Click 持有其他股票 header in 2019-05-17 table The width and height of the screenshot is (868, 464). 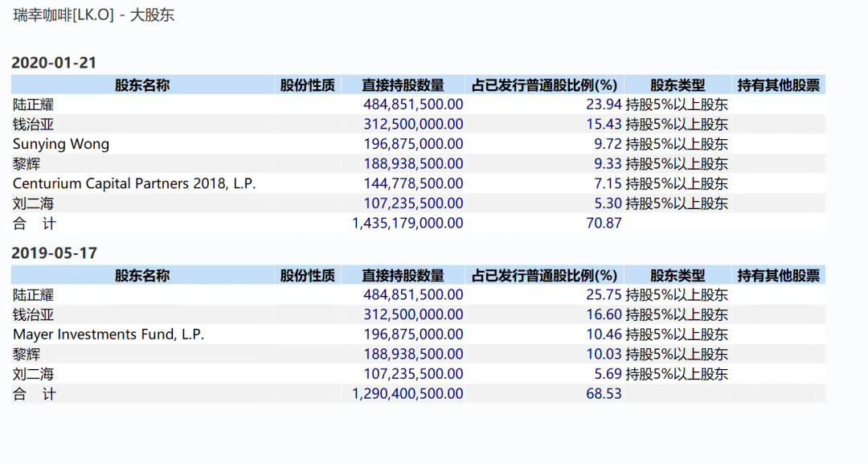click(x=778, y=276)
